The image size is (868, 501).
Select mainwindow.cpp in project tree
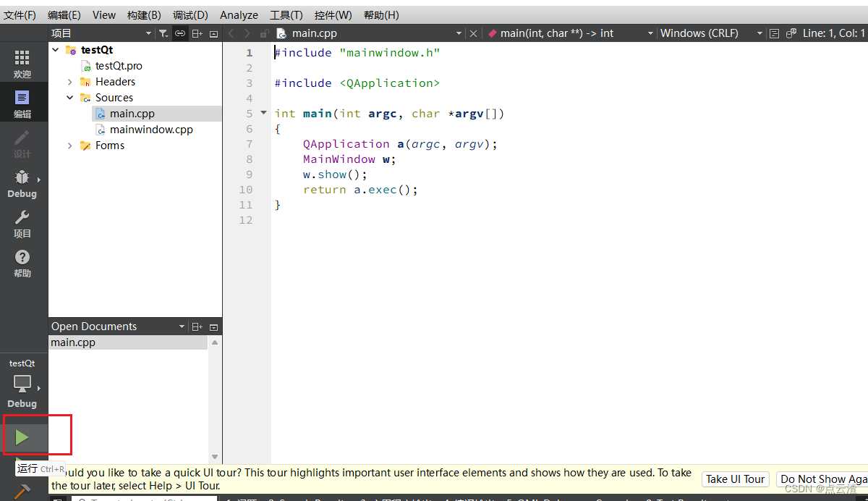151,130
